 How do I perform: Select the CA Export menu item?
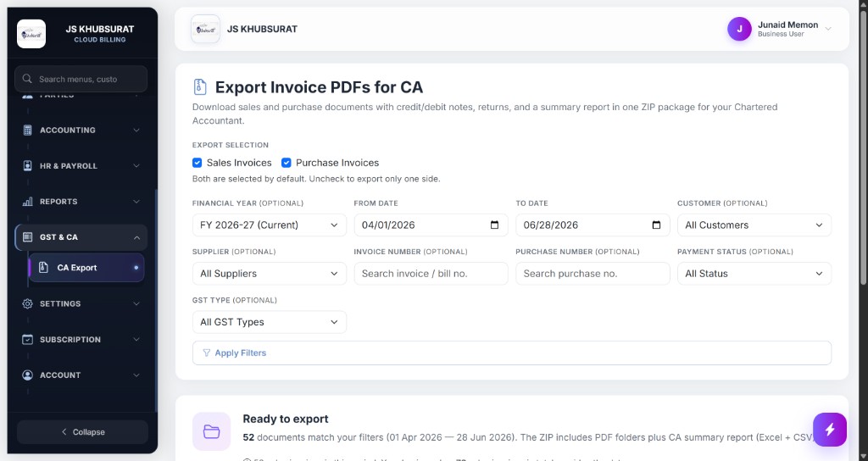pos(87,268)
